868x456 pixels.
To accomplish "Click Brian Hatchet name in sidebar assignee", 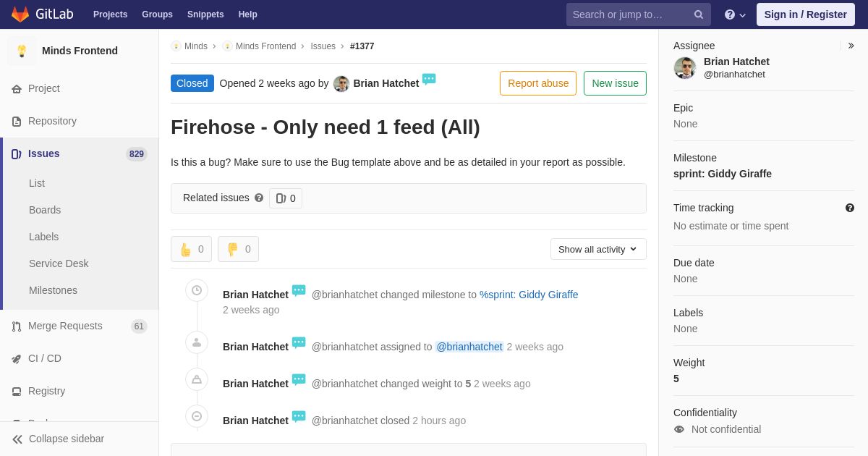I will tap(736, 62).
